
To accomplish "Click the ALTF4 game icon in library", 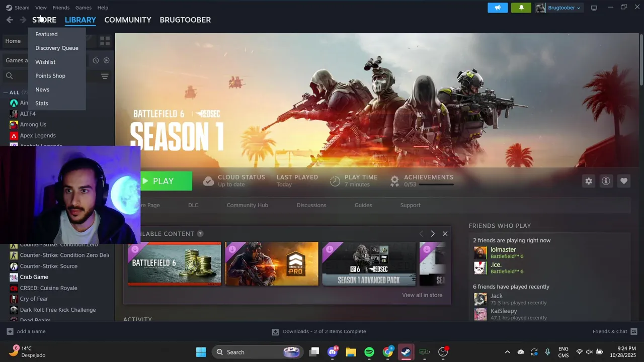I will [14, 114].
